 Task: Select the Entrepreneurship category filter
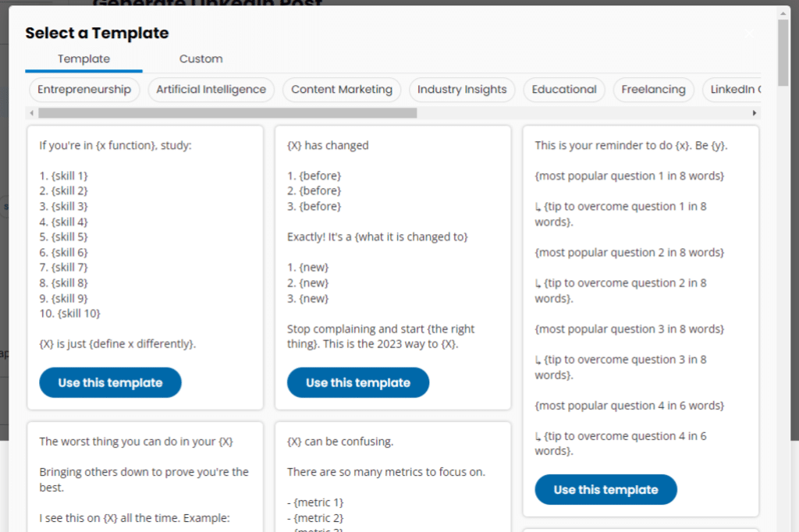pos(83,90)
